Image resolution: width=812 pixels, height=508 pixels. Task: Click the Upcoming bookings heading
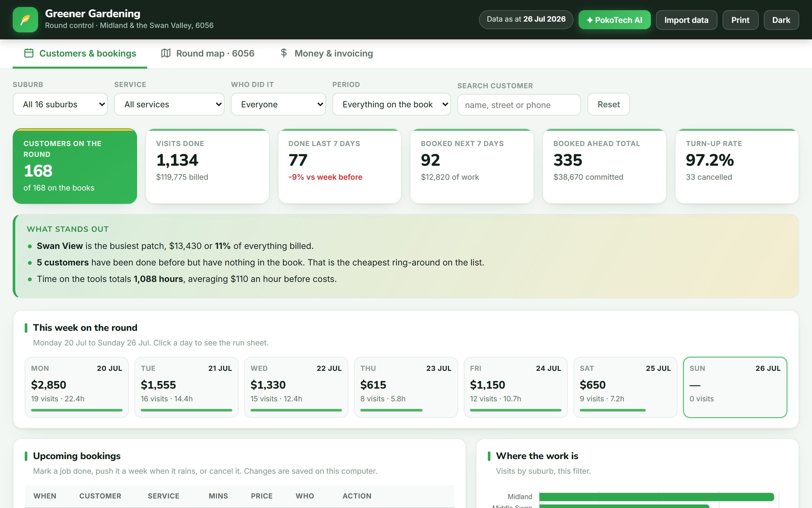[76, 456]
